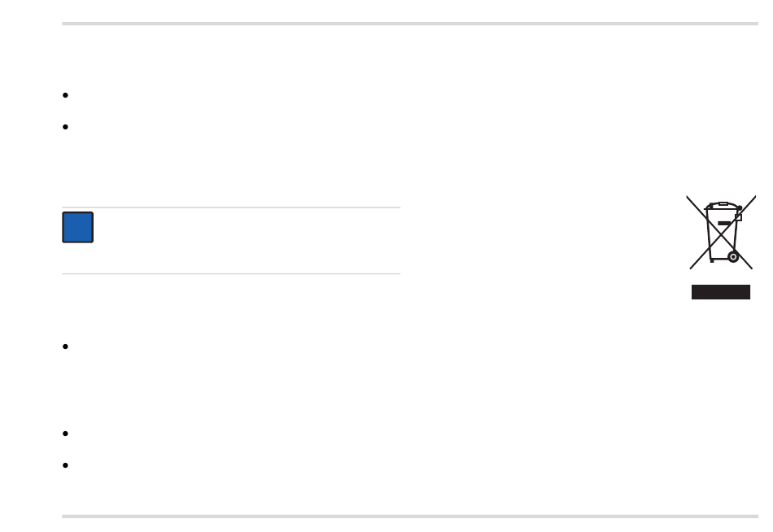Click the gray footer rule at page bottom
Viewport: 773px width, 532px height.
(x=410, y=517)
